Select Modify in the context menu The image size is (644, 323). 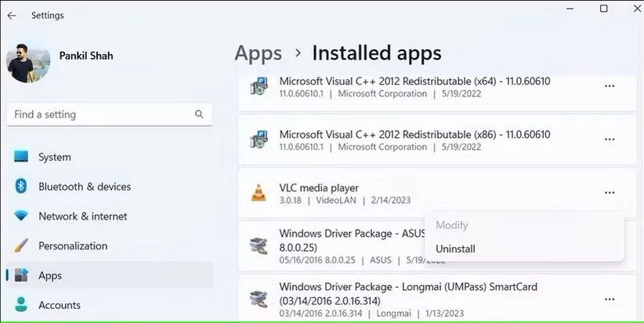coord(451,225)
